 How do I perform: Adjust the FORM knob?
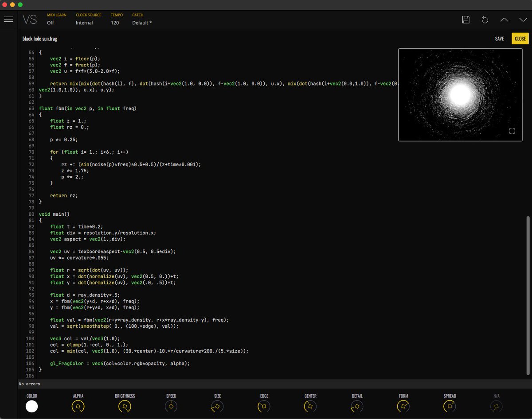coord(403,406)
